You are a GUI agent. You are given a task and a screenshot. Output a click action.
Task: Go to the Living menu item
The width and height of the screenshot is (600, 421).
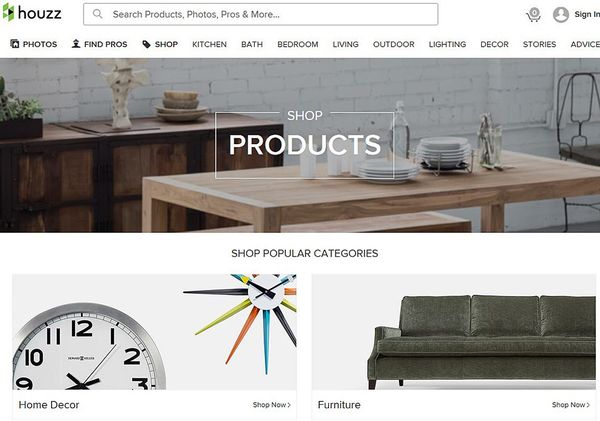[x=346, y=44]
